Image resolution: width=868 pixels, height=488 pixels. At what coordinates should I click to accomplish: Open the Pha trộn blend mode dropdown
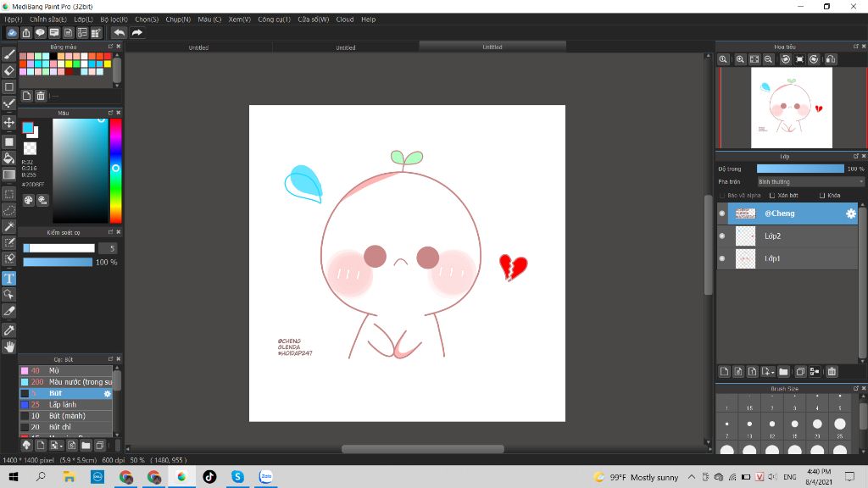(810, 181)
